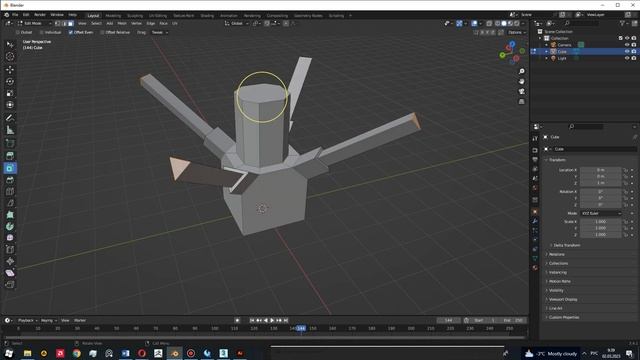
Task: Select the Add Cube tool
Action: (10, 143)
